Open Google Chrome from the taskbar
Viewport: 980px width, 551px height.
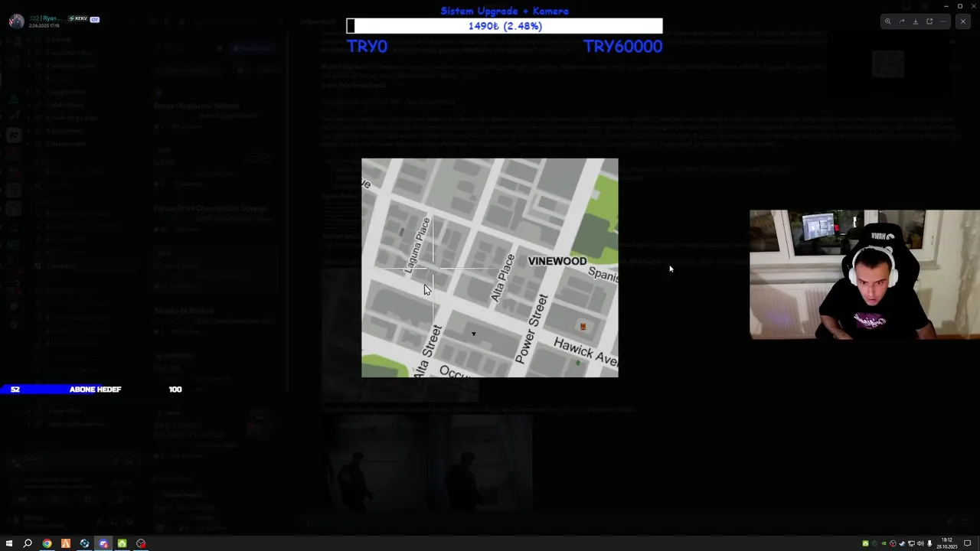click(47, 543)
